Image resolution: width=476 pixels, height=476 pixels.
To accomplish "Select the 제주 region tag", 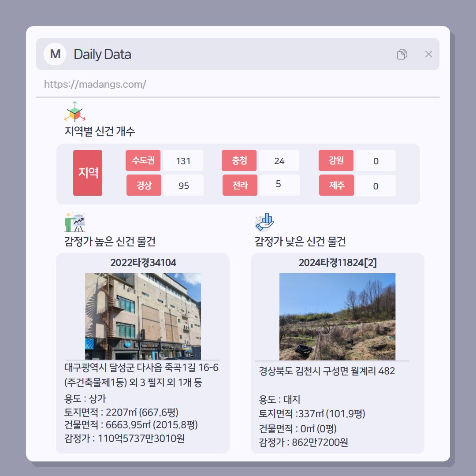I will click(x=336, y=185).
